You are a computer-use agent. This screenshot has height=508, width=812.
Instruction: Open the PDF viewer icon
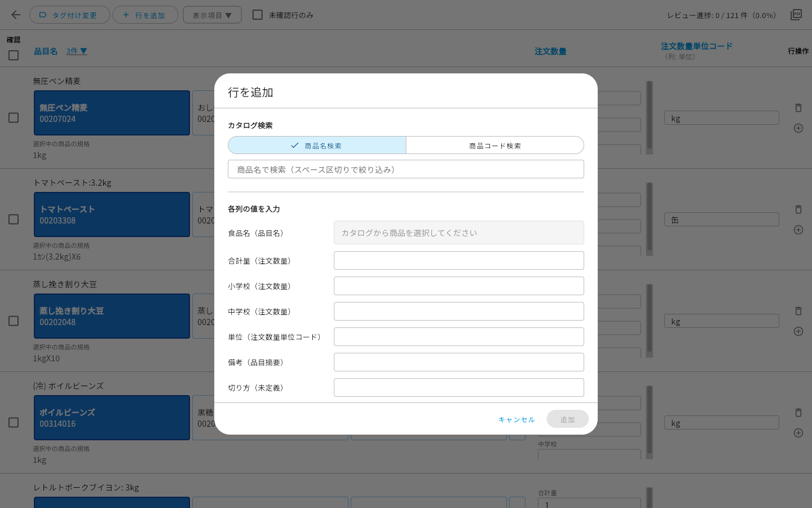(x=796, y=15)
